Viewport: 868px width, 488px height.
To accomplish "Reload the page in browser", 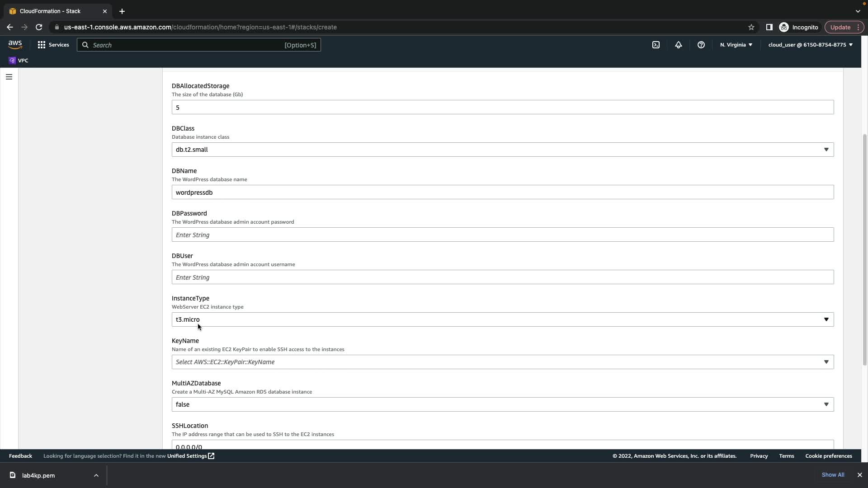I will [39, 27].
